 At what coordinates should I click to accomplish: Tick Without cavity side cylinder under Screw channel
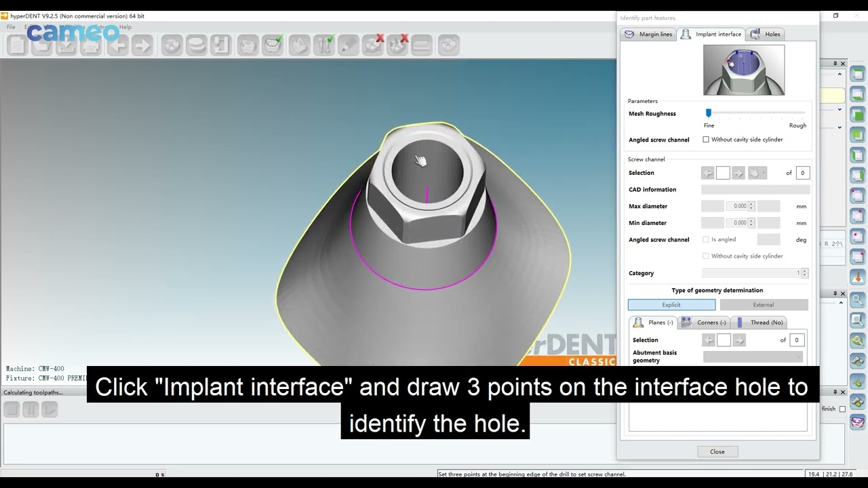point(706,256)
